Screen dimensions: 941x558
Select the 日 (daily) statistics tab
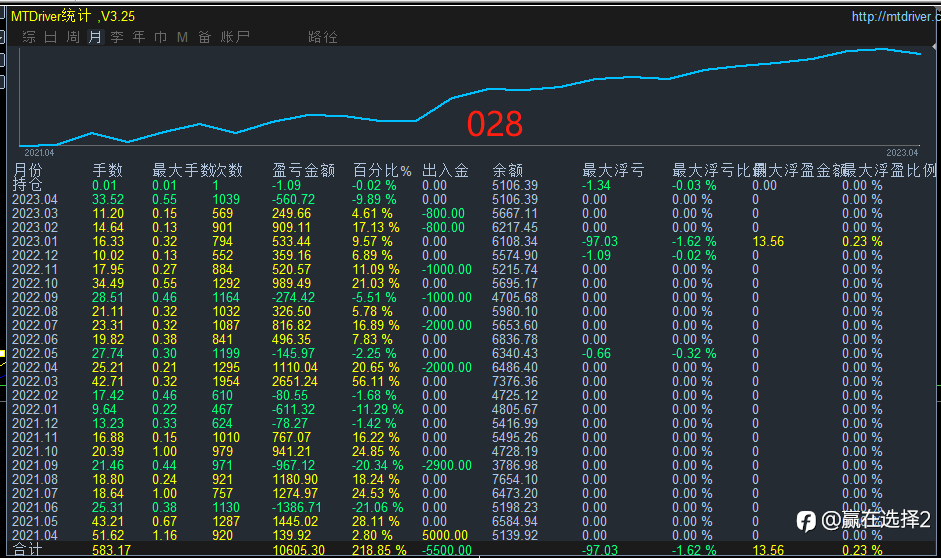[x=51, y=37]
